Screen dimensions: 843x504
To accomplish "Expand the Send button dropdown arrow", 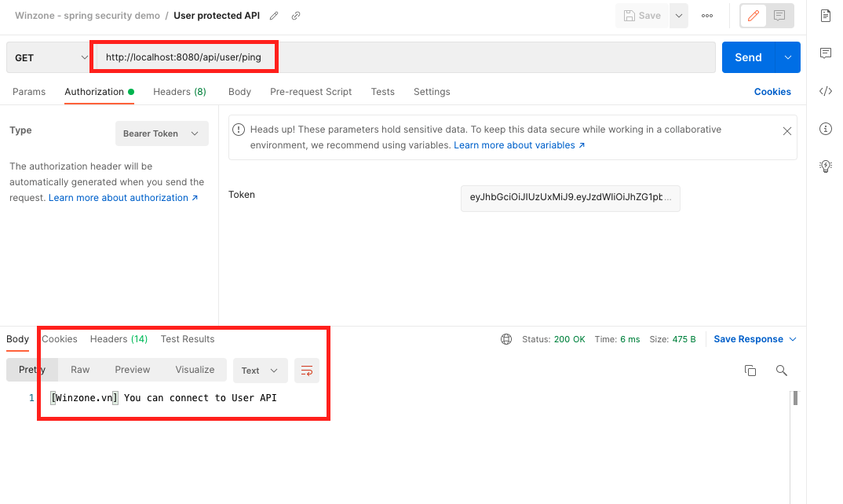I will pos(787,57).
